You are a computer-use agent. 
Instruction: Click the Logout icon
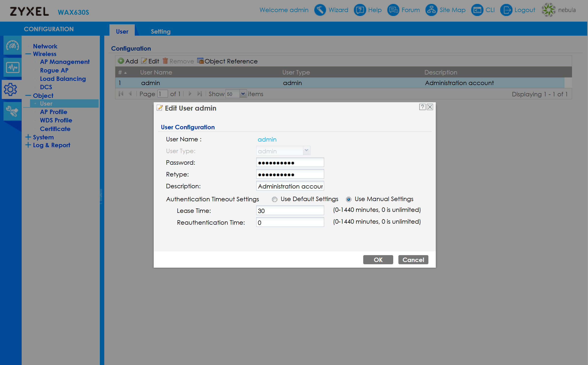[x=506, y=10]
